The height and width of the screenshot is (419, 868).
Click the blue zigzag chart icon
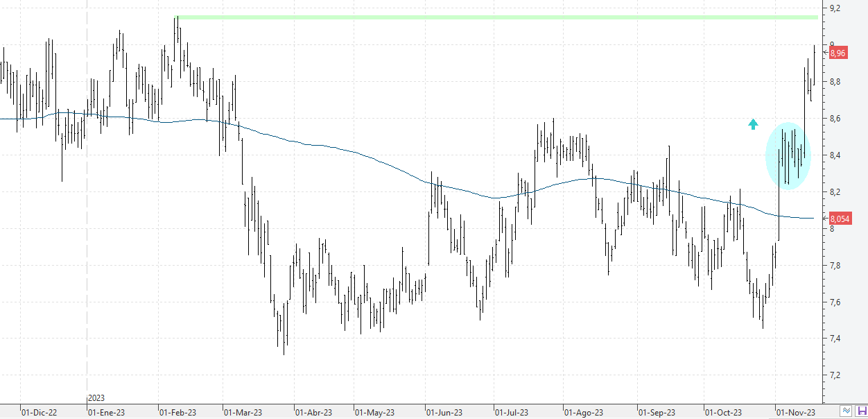[847, 411]
